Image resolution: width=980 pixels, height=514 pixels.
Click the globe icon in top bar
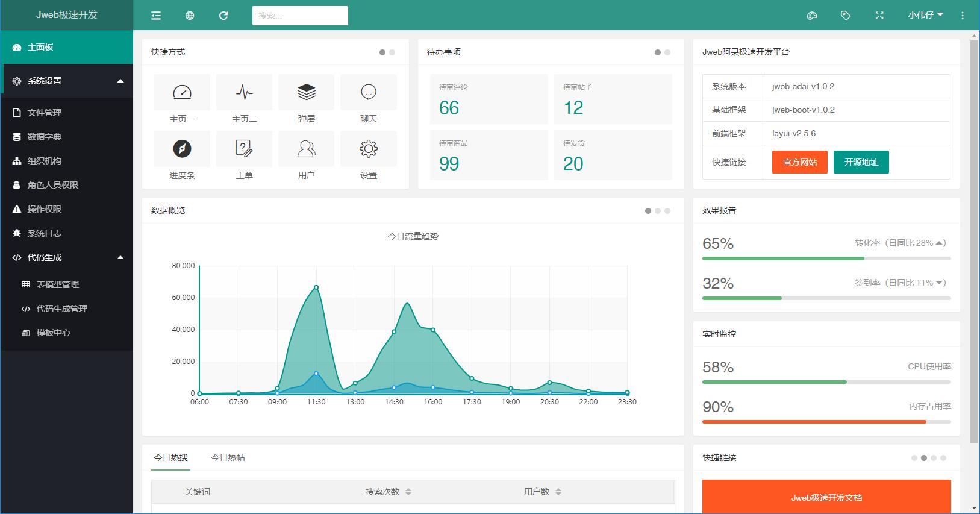(x=190, y=16)
